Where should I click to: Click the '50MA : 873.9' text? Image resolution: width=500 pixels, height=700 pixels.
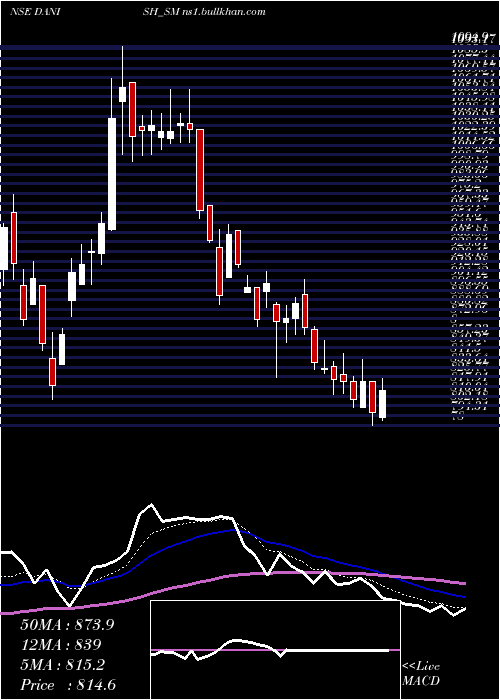pyautogui.click(x=67, y=625)
